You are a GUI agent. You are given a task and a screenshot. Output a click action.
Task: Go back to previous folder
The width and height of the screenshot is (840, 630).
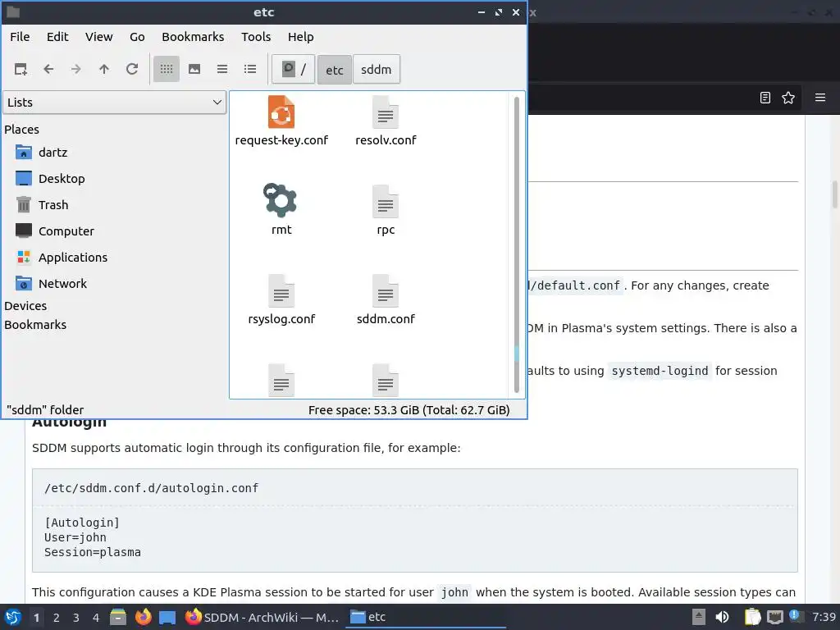pyautogui.click(x=48, y=69)
